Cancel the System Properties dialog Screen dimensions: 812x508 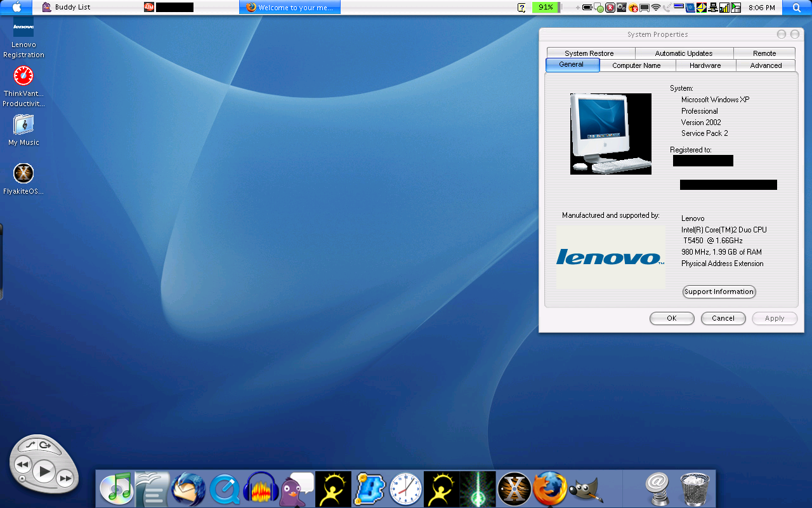723,318
